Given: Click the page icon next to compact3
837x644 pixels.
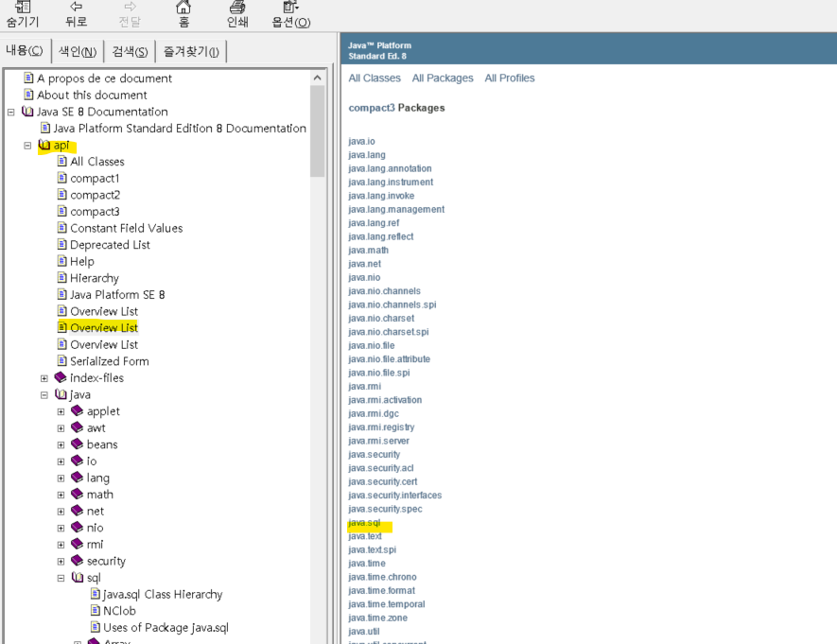Looking at the screenshot, I should click(x=61, y=211).
